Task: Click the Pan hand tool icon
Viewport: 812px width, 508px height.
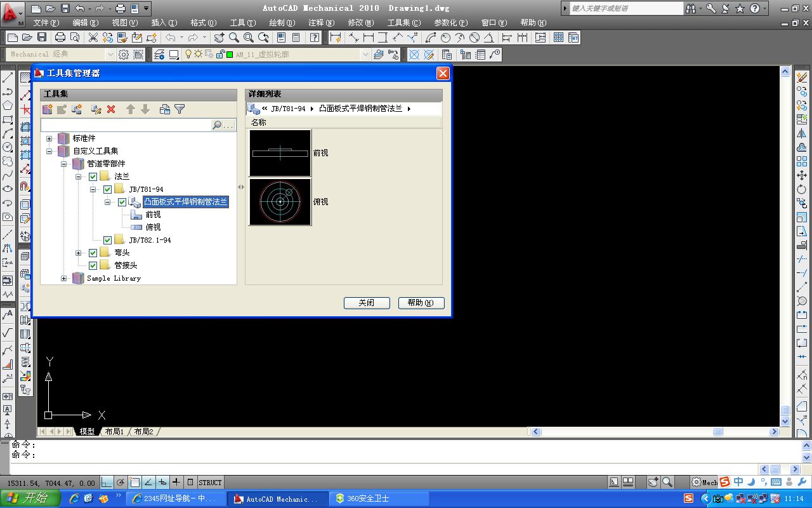Action: click(219, 37)
